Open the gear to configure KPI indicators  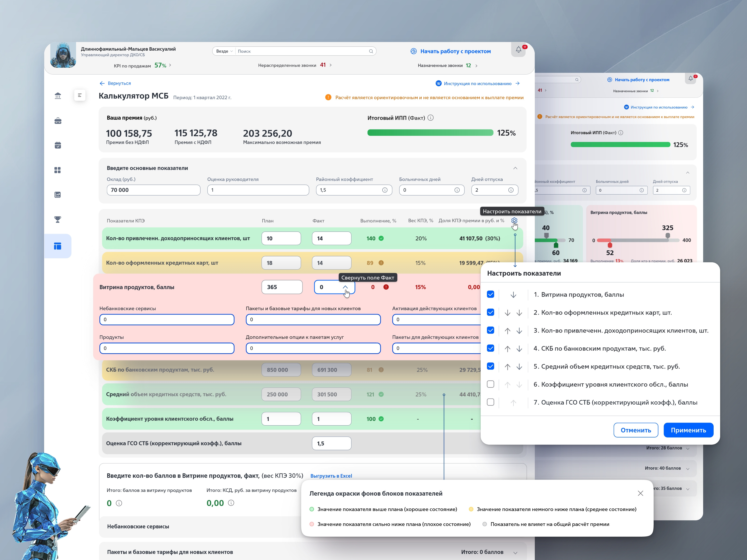[x=514, y=220]
